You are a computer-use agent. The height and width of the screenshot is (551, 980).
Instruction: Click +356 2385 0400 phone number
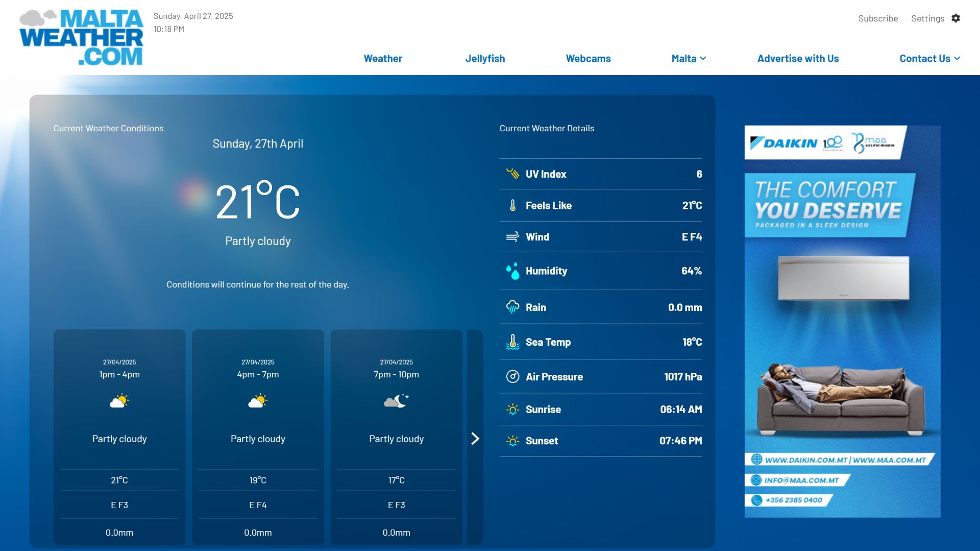point(794,500)
